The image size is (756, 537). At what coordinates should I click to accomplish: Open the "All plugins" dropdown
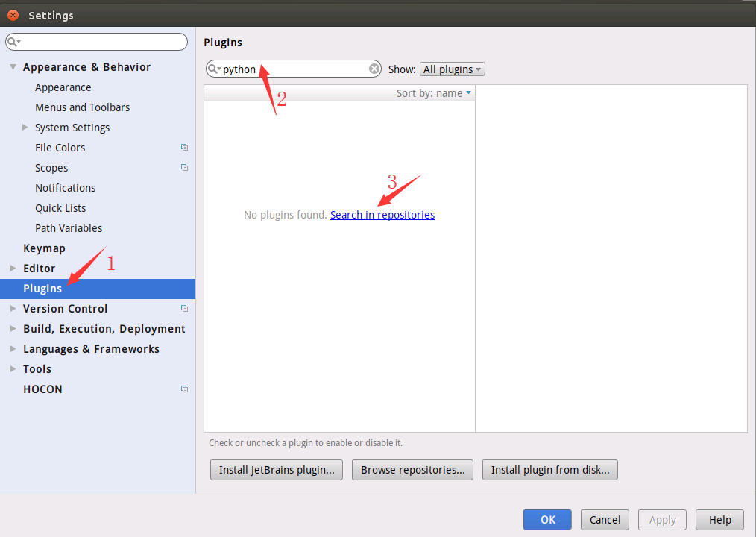[452, 69]
